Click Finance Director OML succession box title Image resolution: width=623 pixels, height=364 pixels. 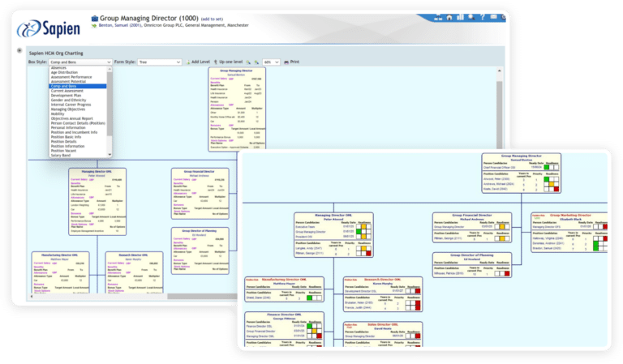click(x=284, y=315)
